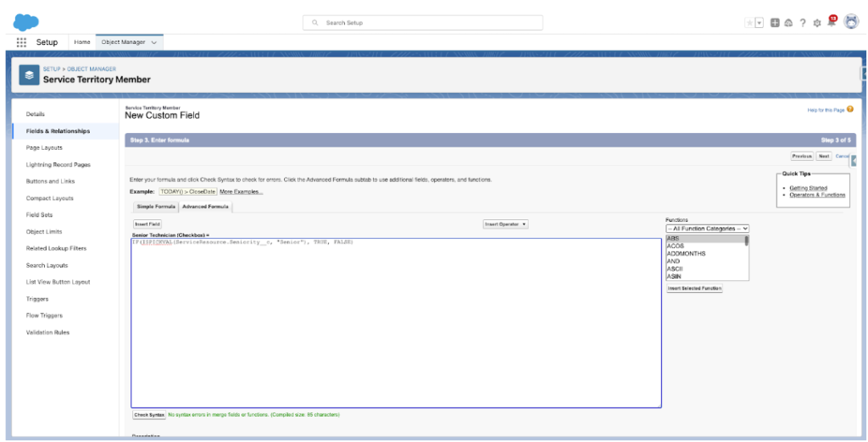Click inside the formula text area
This screenshot has height=442, width=868.
coord(397,323)
